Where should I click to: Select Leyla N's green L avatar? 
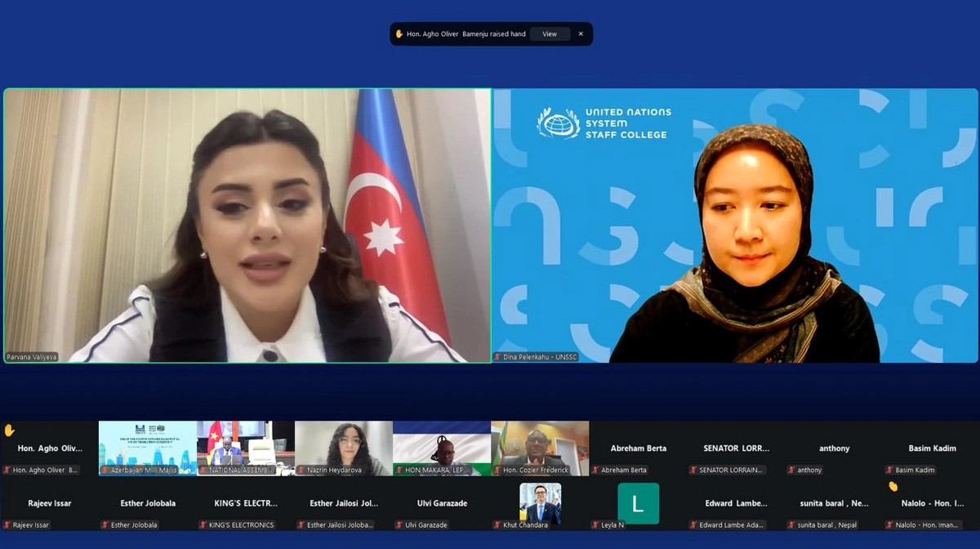(638, 503)
